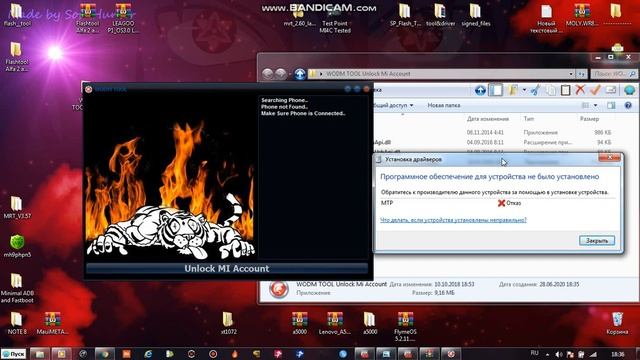Click the RU language indicator
Screen dimensions: 640x360
point(534,353)
